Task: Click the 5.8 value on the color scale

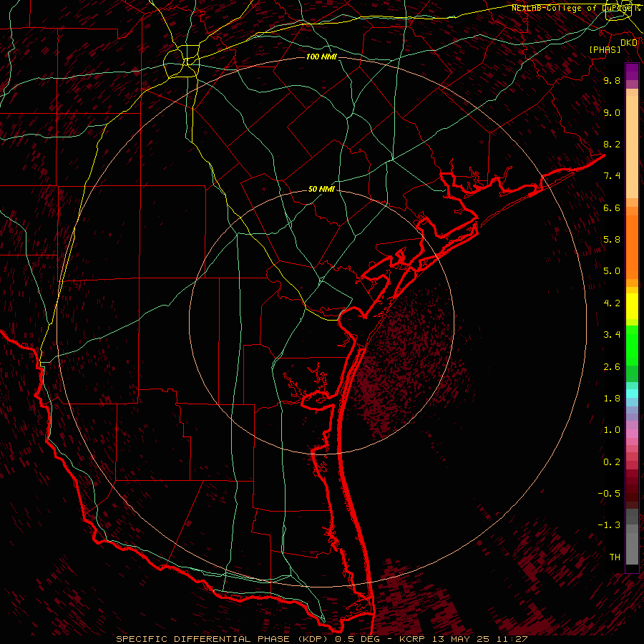Action: [612, 240]
